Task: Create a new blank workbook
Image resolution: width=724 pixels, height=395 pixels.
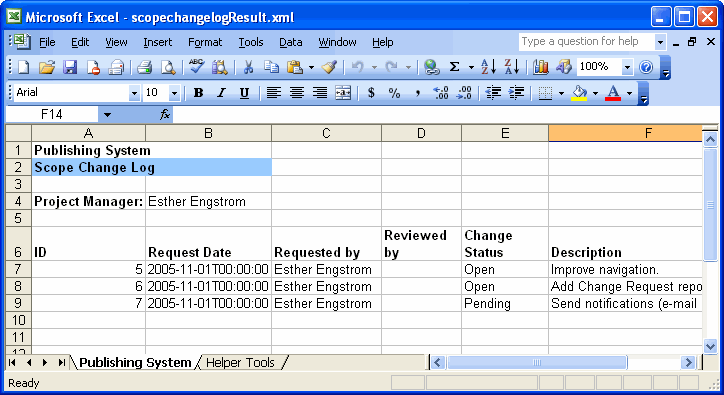Action: (23, 67)
